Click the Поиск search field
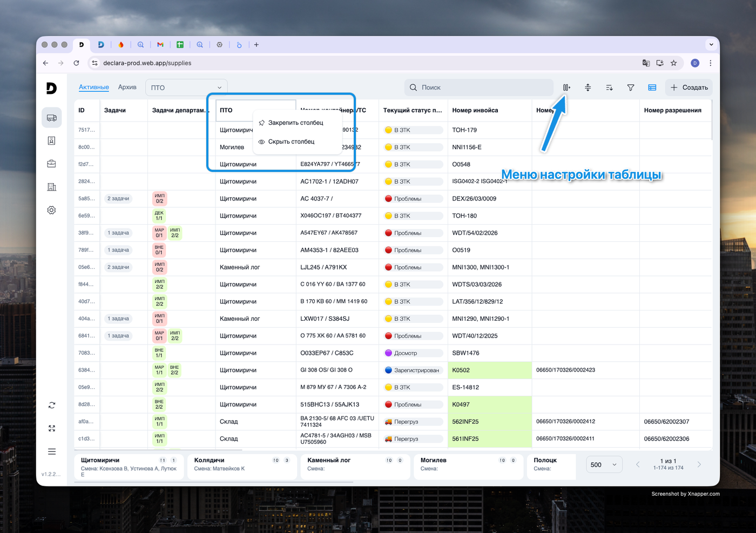The image size is (756, 533). click(479, 87)
